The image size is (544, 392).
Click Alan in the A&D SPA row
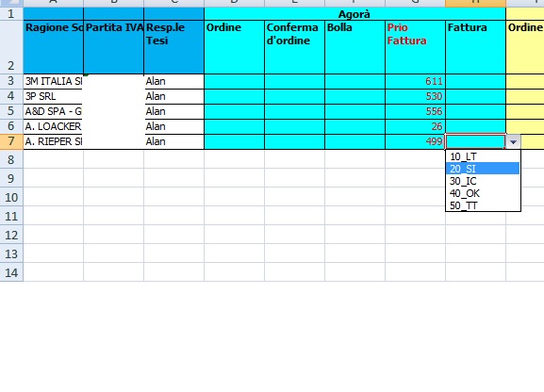coord(173,111)
